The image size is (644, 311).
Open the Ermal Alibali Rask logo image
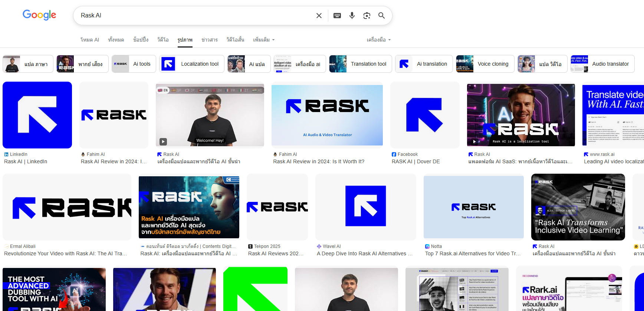click(67, 207)
